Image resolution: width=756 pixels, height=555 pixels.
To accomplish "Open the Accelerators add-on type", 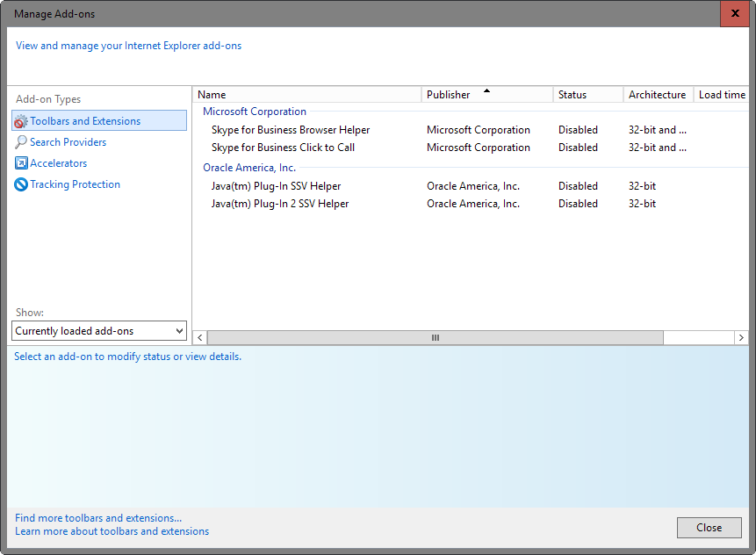I will 58,163.
